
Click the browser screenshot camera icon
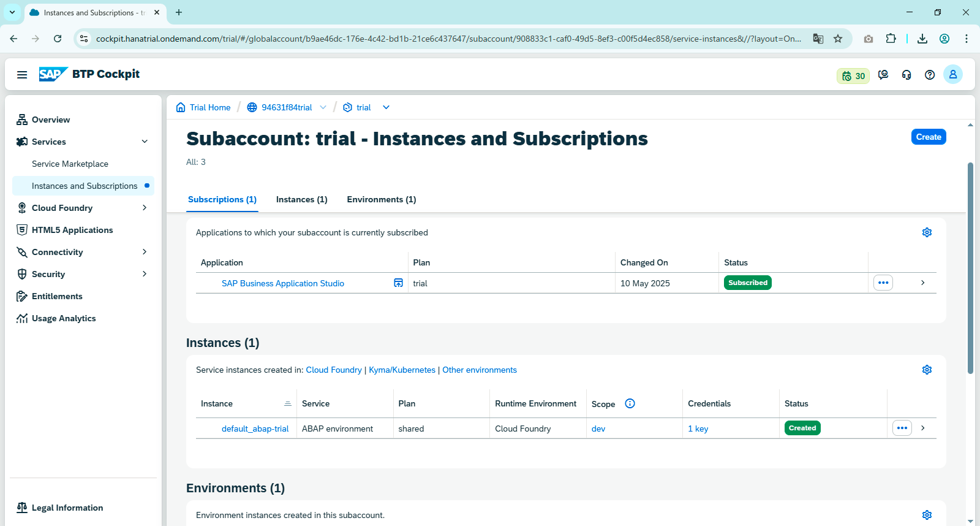[x=869, y=39]
